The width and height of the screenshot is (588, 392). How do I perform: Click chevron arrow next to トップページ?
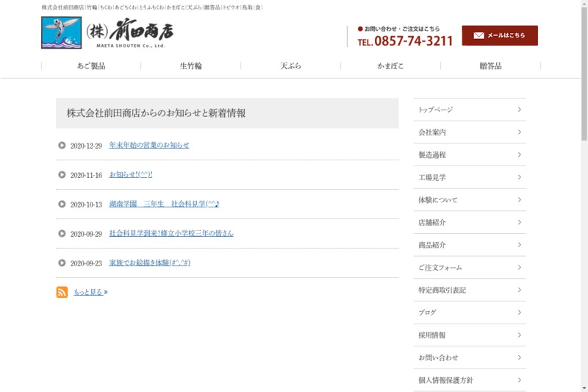[x=519, y=110]
